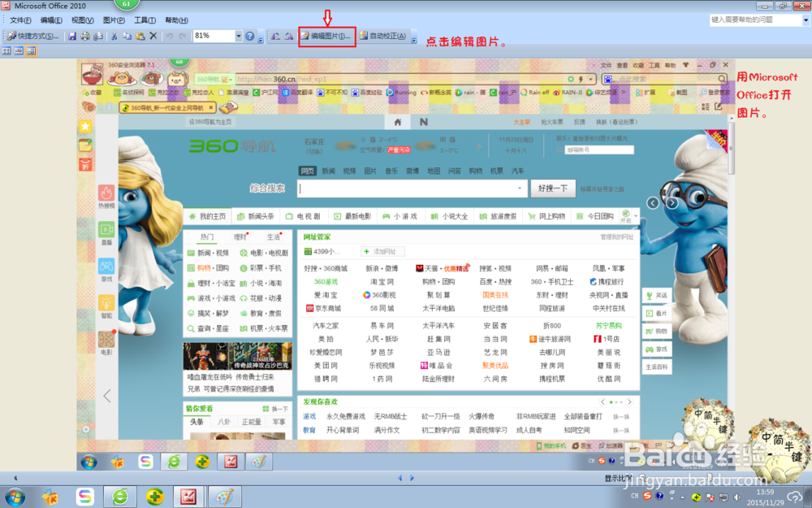Click the 苏宁易购 link in the pictured page
Image resolution: width=812 pixels, height=508 pixels.
[x=608, y=326]
